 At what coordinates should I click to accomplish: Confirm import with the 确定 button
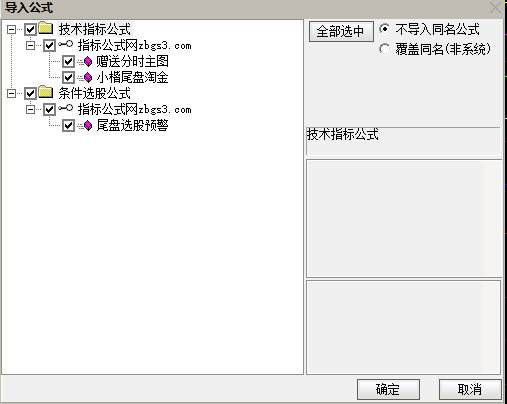click(388, 389)
